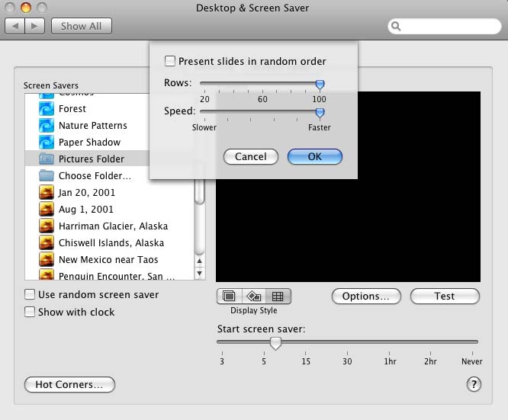Viewport: 508px width, 420px height.
Task: Enable Present slides in random order
Action: point(170,61)
